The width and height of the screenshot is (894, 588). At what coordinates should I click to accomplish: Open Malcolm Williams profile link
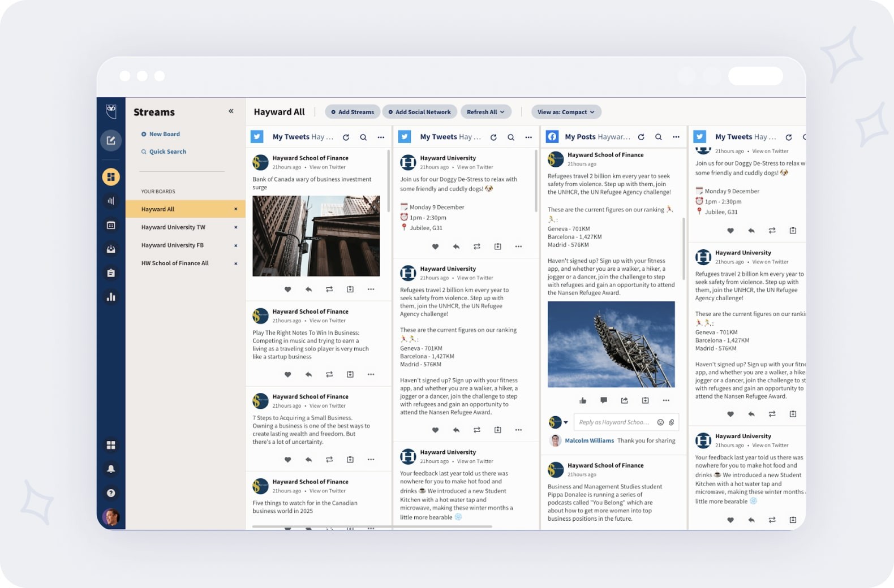(x=589, y=440)
